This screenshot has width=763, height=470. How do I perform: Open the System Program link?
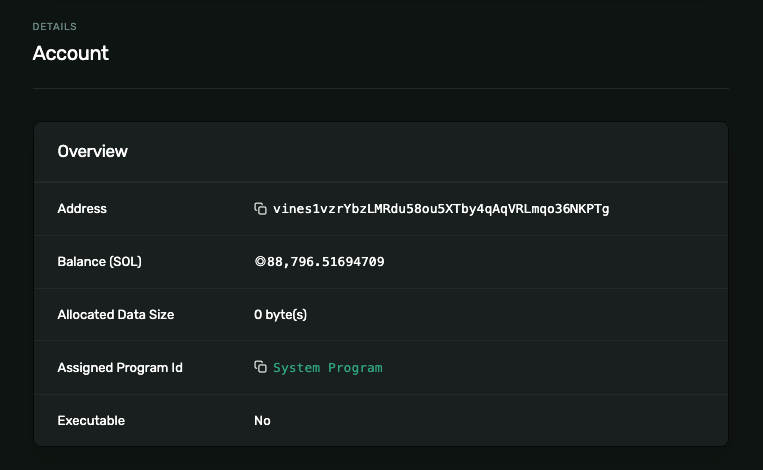pyautogui.click(x=327, y=367)
